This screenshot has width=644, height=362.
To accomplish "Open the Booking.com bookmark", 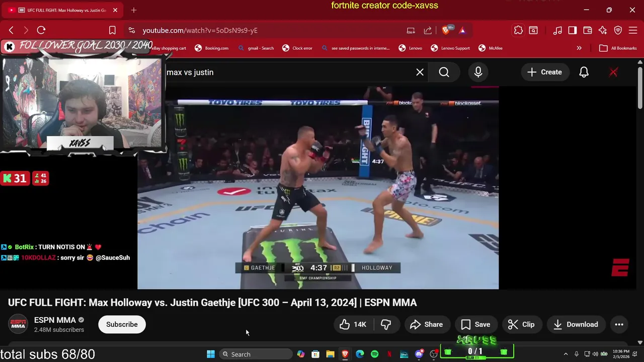I will pyautogui.click(x=211, y=48).
